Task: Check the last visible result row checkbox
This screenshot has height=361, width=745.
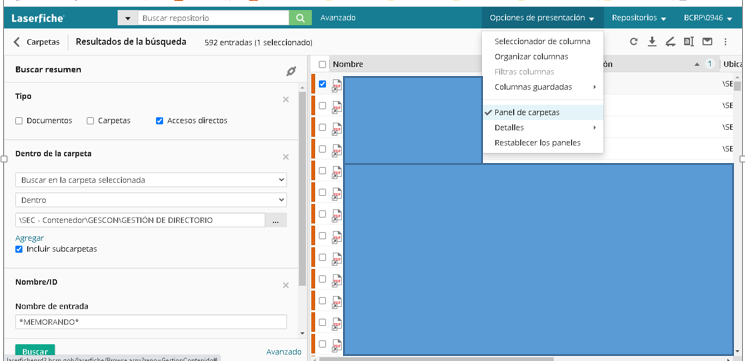Action: click(x=323, y=344)
